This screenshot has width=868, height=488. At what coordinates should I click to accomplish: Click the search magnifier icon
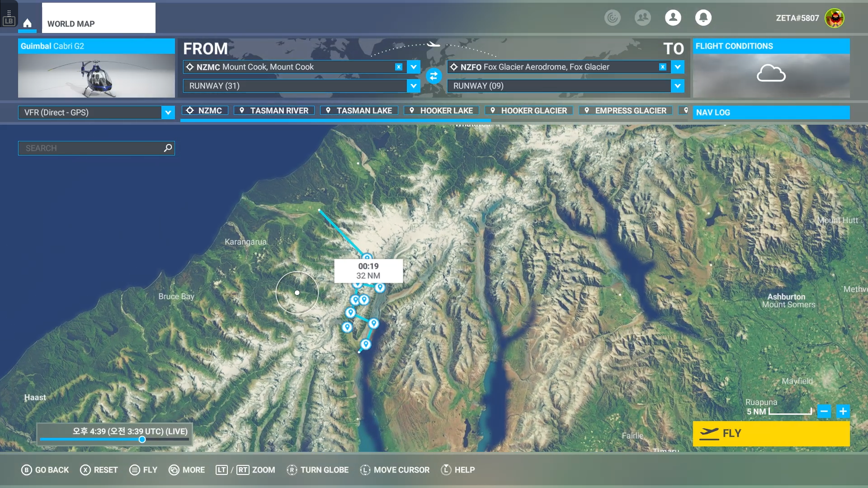[x=168, y=148]
